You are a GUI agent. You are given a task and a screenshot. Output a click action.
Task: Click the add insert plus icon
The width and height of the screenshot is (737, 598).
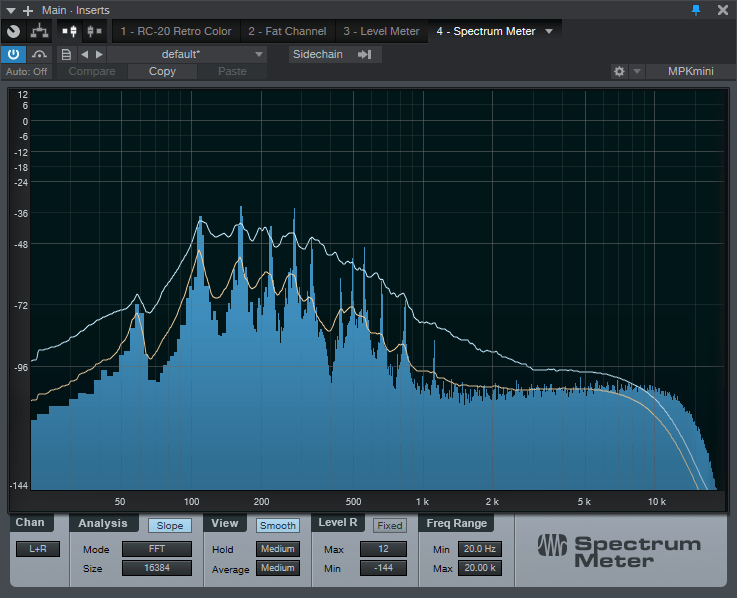(27, 10)
